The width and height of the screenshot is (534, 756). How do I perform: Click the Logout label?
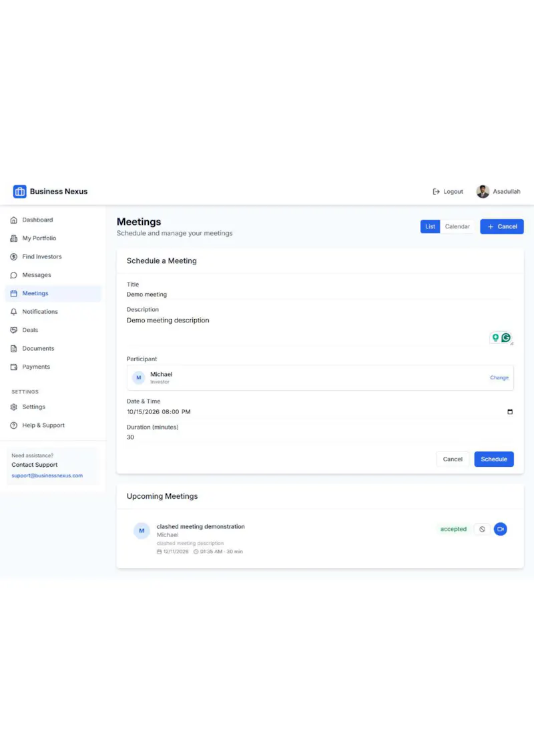click(453, 192)
